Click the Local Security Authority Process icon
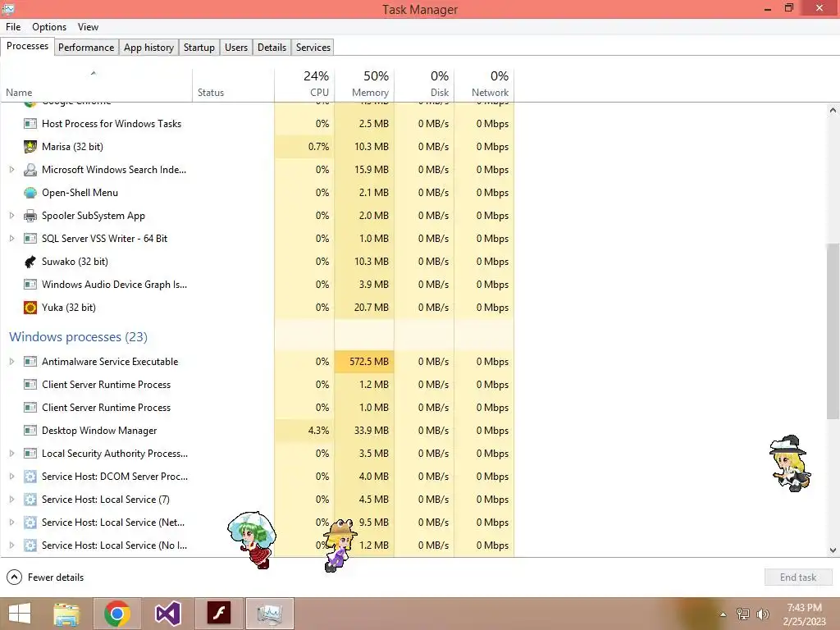 30,453
